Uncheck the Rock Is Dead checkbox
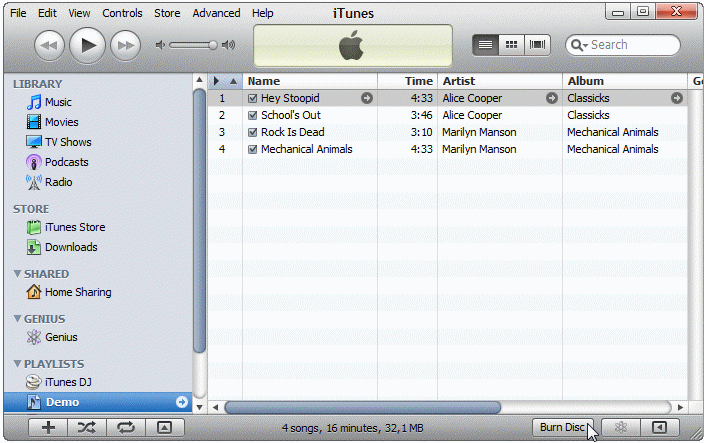 252,132
